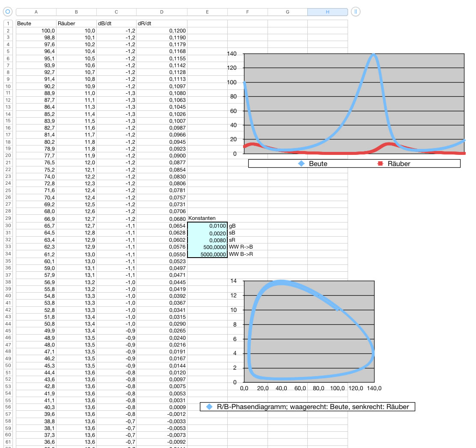Viewport: 476px width, 448px height.
Task: Click the dB/dt header cell
Action: [116, 24]
